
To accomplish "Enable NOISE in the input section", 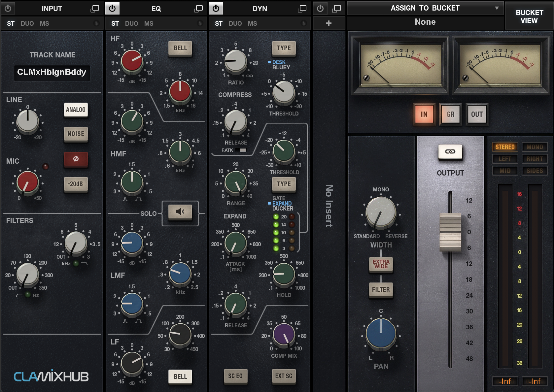I will [x=76, y=134].
